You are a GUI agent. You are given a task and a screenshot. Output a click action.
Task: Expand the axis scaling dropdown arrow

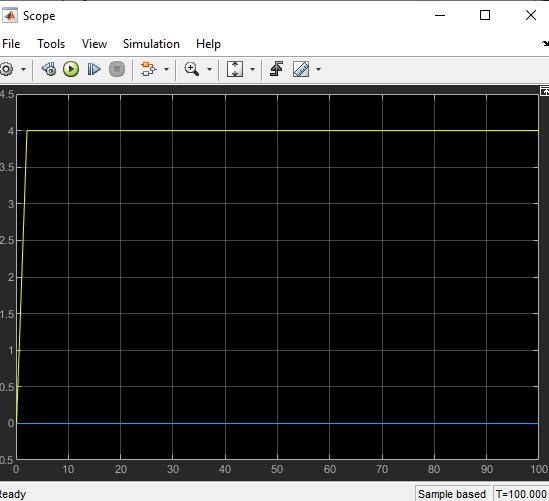[x=252, y=69]
